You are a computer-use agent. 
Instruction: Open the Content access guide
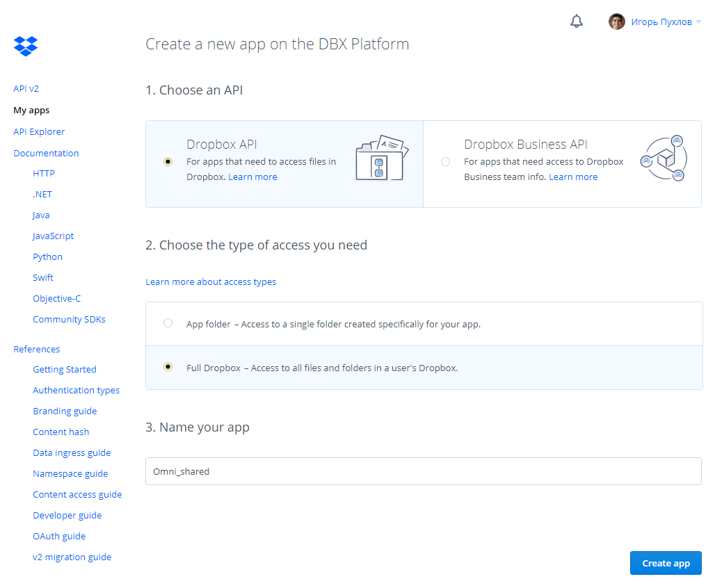pyautogui.click(x=77, y=495)
